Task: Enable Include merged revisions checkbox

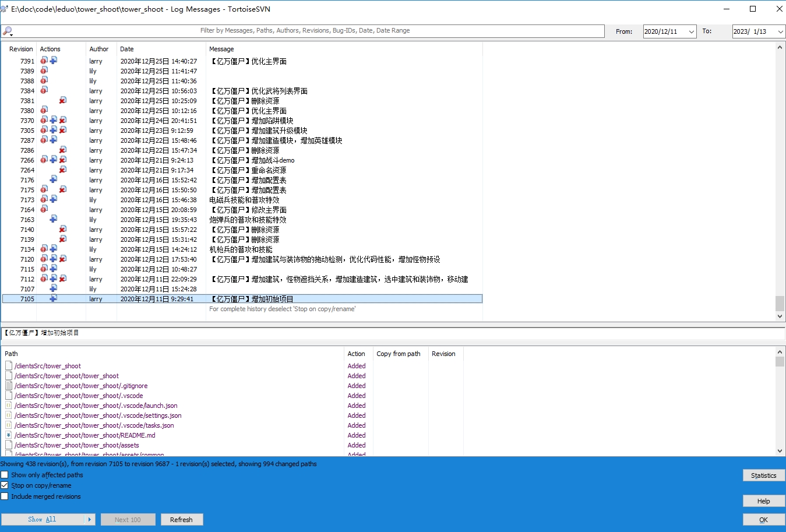Action: coord(5,496)
